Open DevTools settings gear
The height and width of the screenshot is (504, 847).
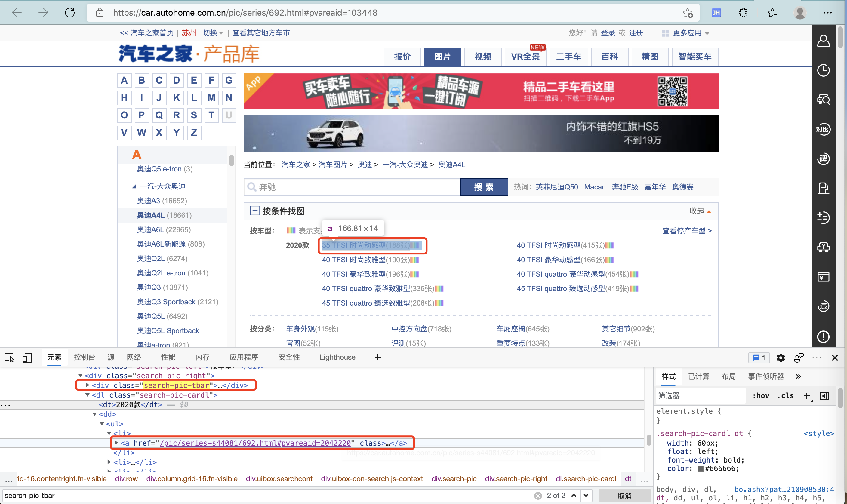(781, 358)
